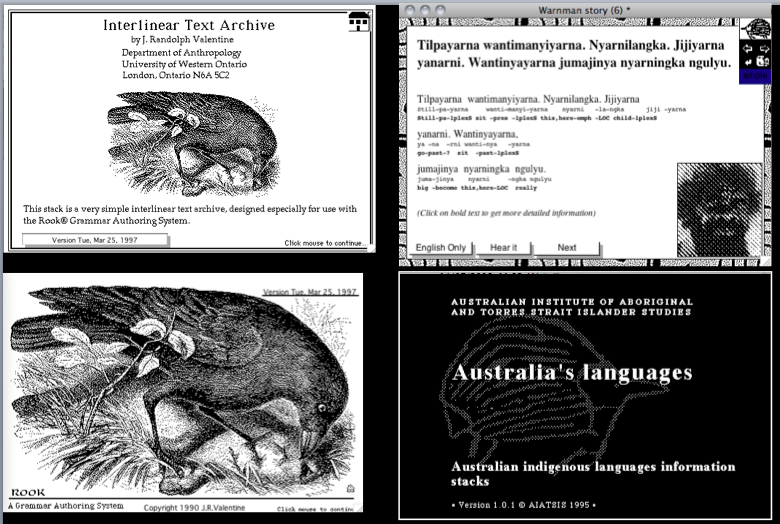The image size is (780, 524).
Task: Go to previous card with left arrow
Action: (748, 49)
